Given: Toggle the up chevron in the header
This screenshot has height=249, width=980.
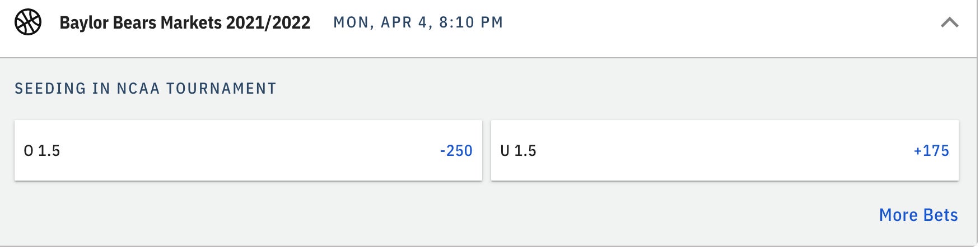Looking at the screenshot, I should (x=949, y=23).
